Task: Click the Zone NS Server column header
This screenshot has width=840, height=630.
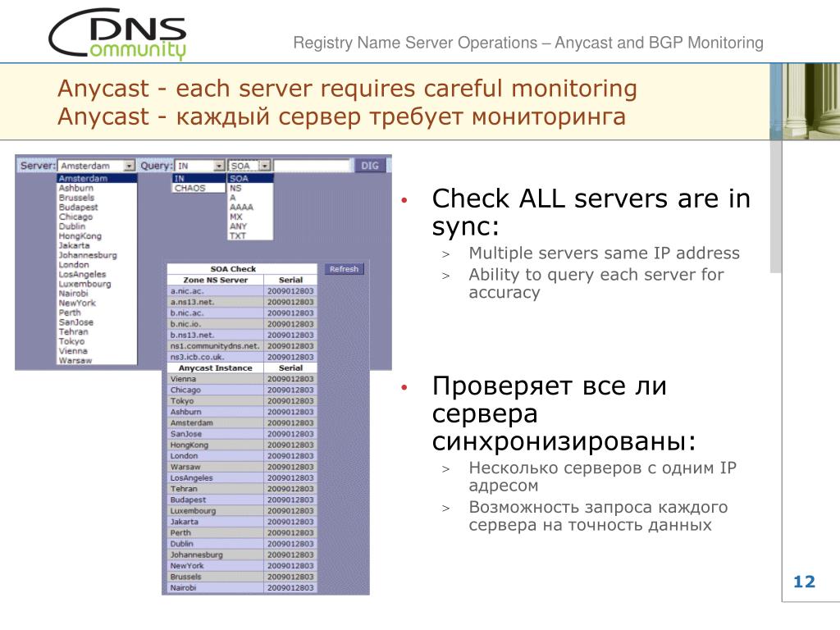Action: [216, 280]
